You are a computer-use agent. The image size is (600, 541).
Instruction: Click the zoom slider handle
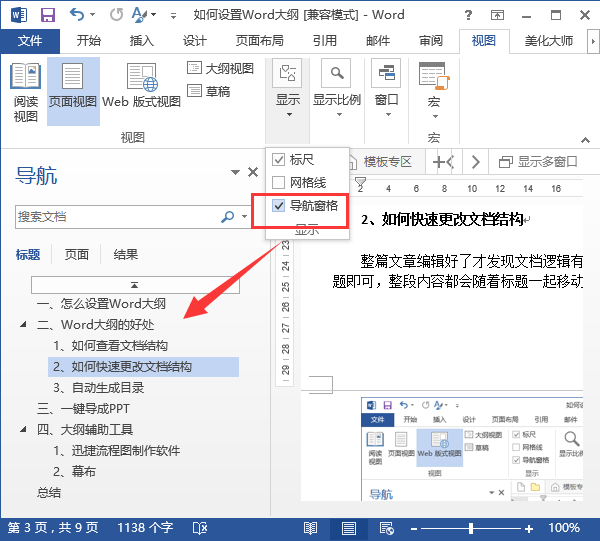pyautogui.click(x=471, y=529)
